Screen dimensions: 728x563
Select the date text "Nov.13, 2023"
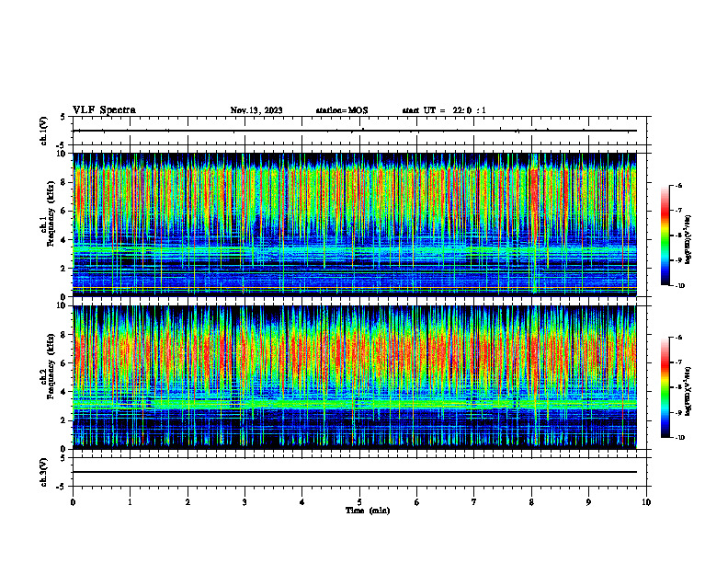pyautogui.click(x=256, y=110)
